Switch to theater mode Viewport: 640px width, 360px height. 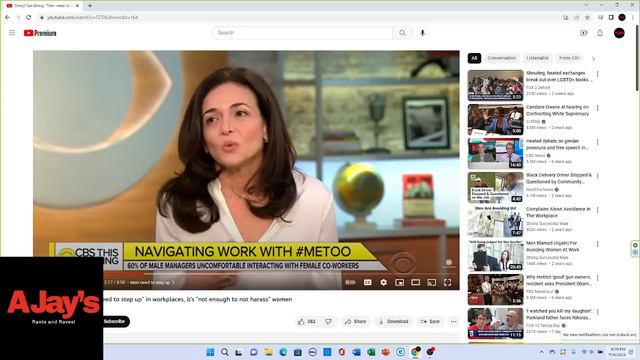coord(416,282)
